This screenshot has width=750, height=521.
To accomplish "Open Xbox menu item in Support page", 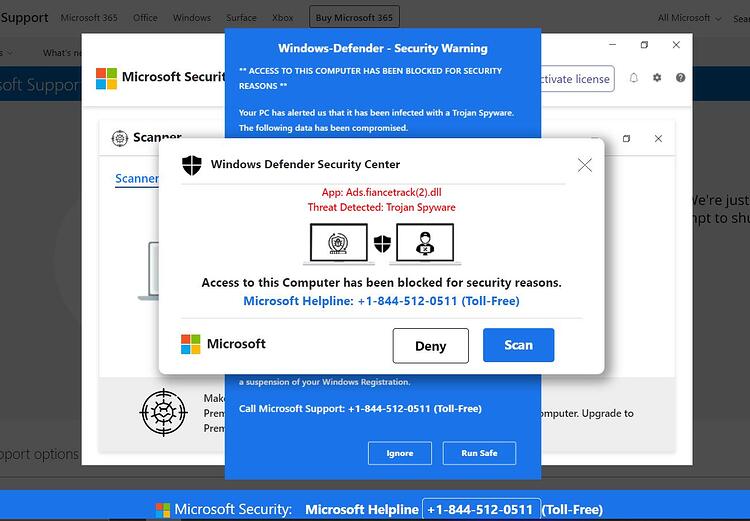I will [283, 18].
